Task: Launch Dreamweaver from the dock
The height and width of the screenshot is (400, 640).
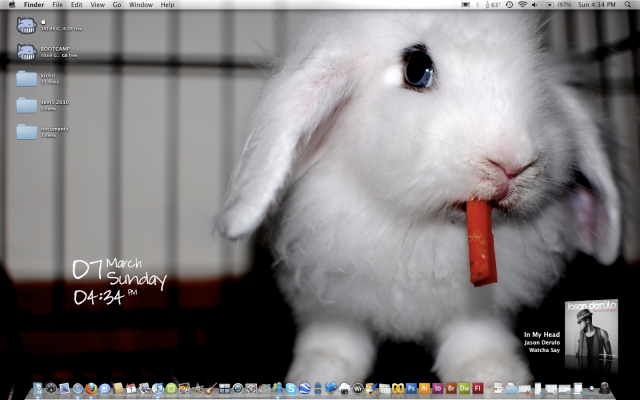Action: click(464, 388)
